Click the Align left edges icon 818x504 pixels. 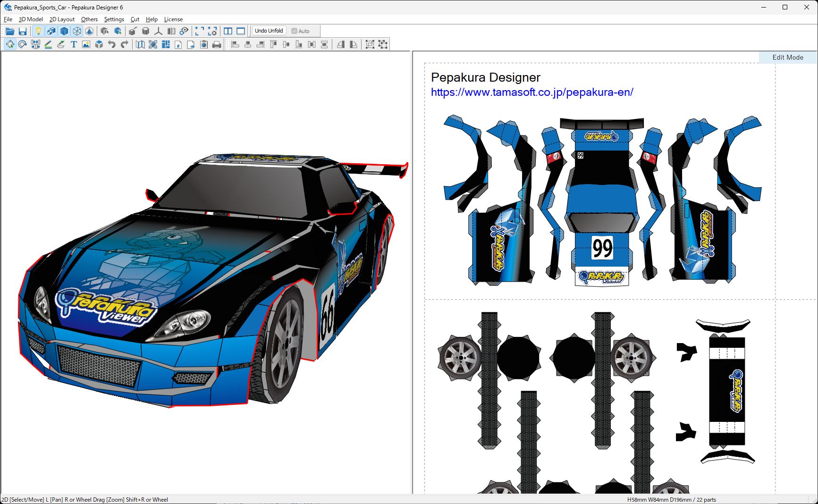click(x=235, y=44)
